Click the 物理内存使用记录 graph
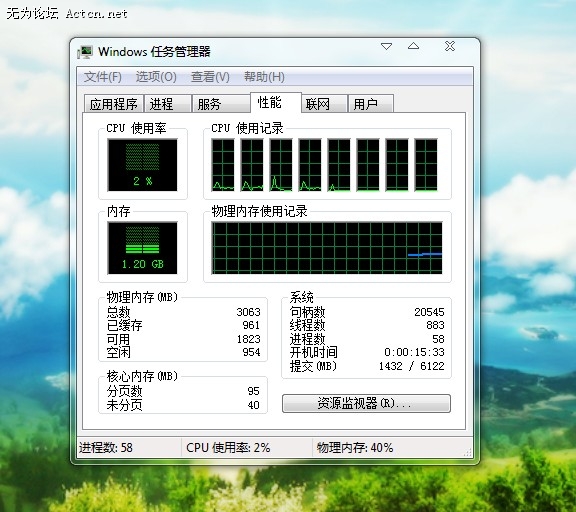Viewport: 576px width, 512px height. (x=327, y=248)
